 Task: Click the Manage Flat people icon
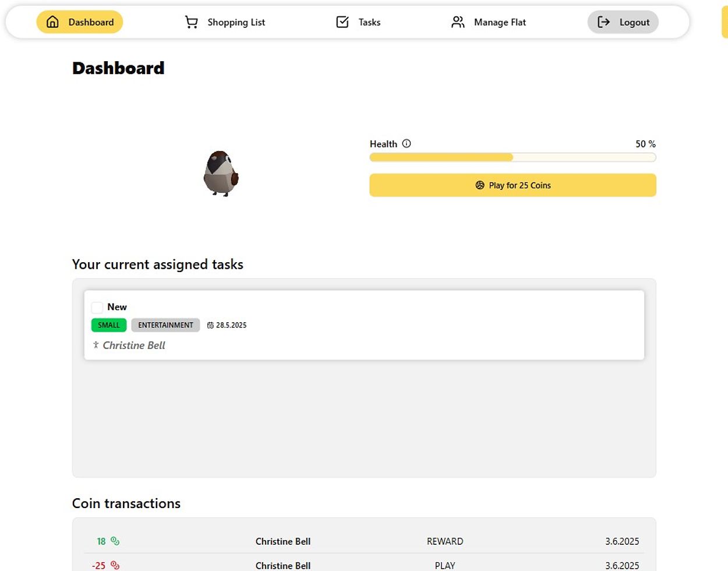pyautogui.click(x=458, y=22)
